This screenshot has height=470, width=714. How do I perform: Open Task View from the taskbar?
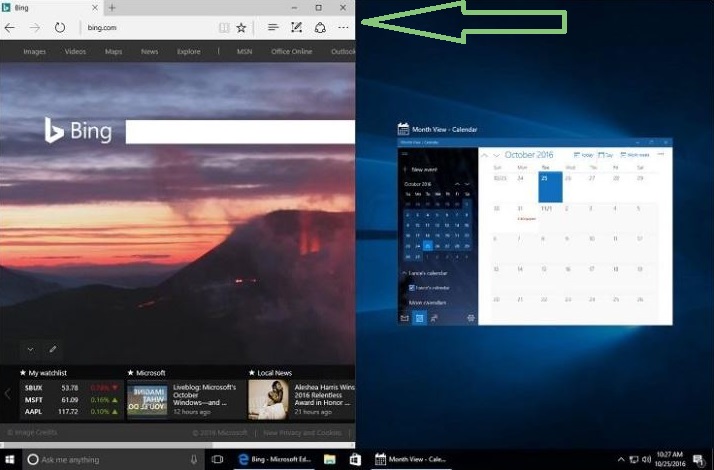pyautogui.click(x=218, y=460)
